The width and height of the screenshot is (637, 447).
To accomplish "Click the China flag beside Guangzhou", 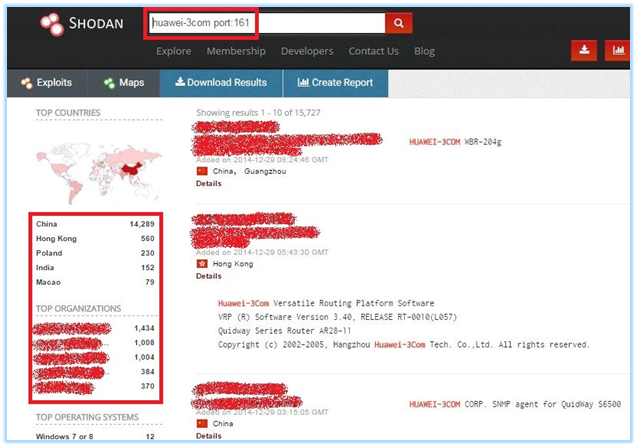I will click(x=202, y=171).
